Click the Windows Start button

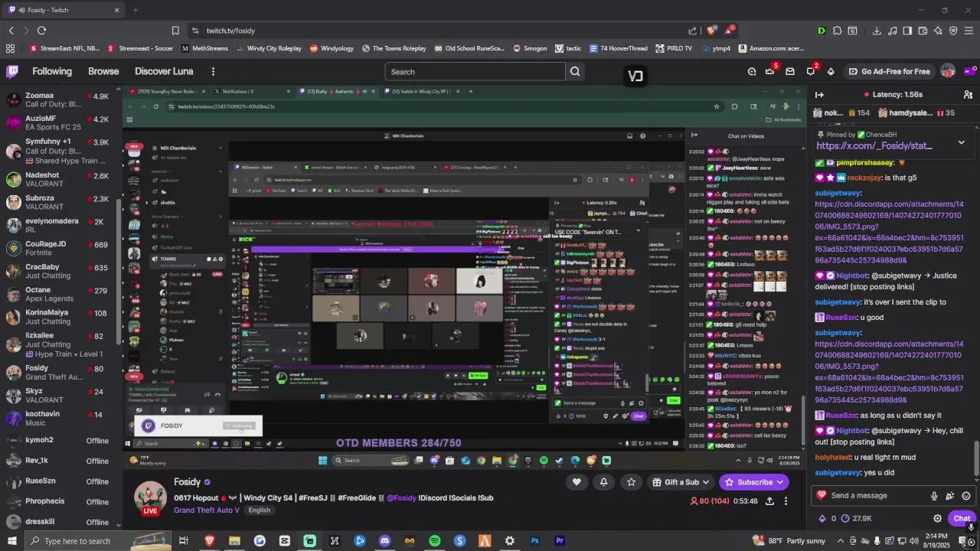[x=12, y=541]
